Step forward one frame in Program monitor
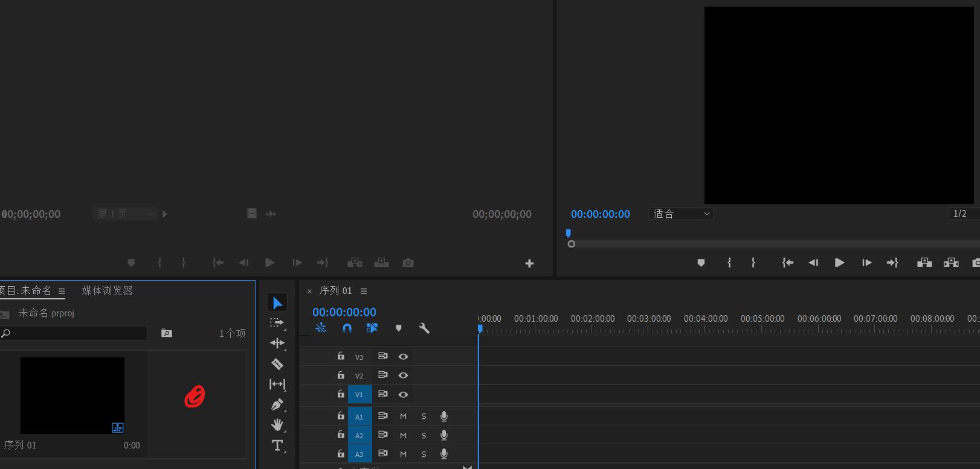The height and width of the screenshot is (469, 980). pos(866,263)
